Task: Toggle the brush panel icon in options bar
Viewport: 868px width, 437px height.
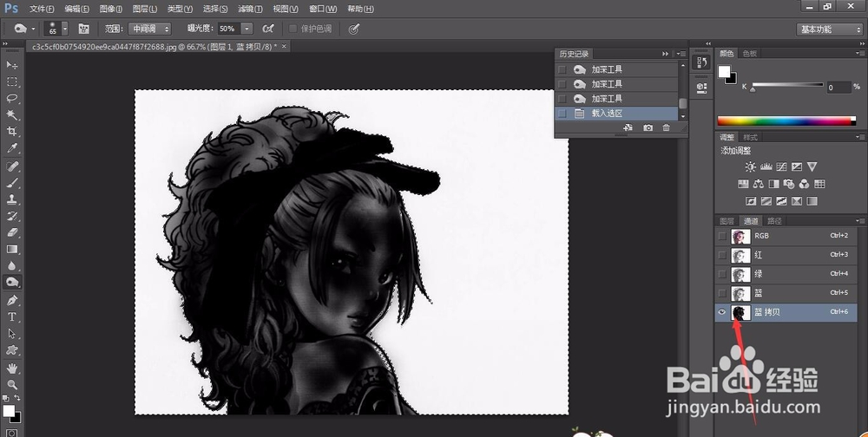Action: [x=83, y=29]
